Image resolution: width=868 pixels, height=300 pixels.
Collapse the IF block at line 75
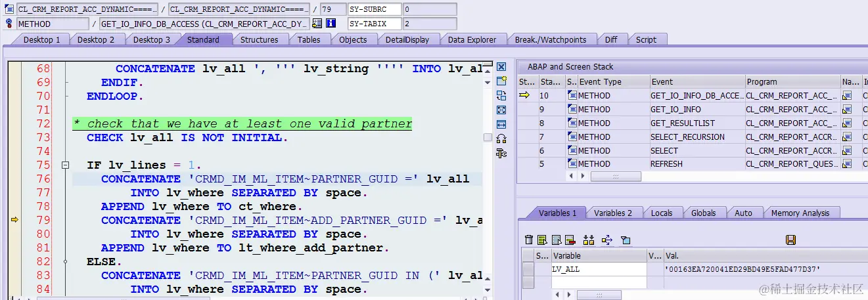point(65,165)
